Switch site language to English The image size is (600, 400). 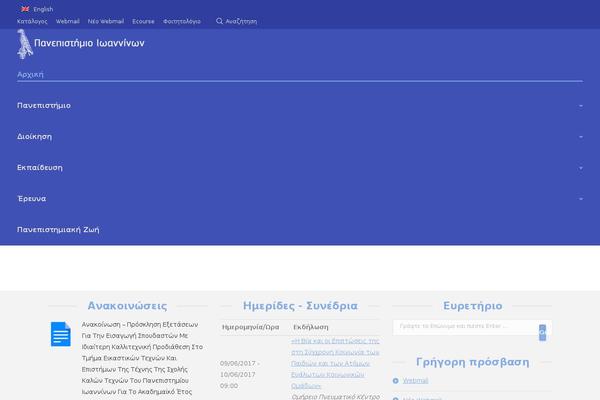[x=43, y=9]
